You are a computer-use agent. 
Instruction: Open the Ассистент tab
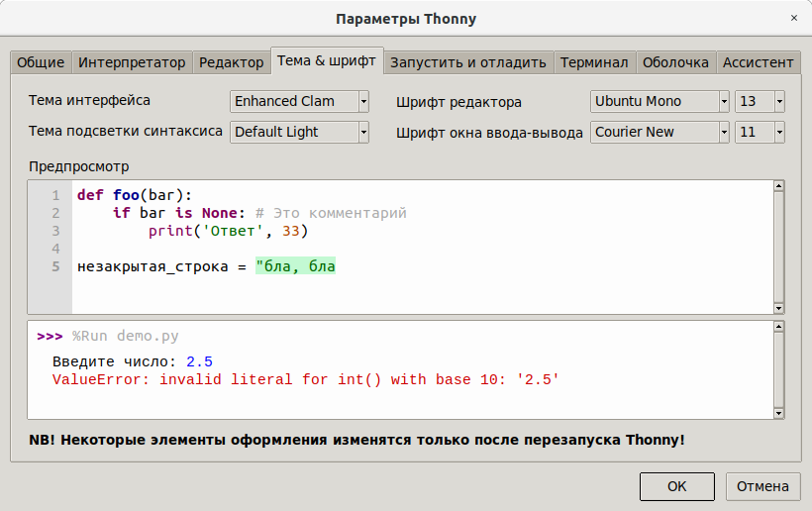point(759,62)
